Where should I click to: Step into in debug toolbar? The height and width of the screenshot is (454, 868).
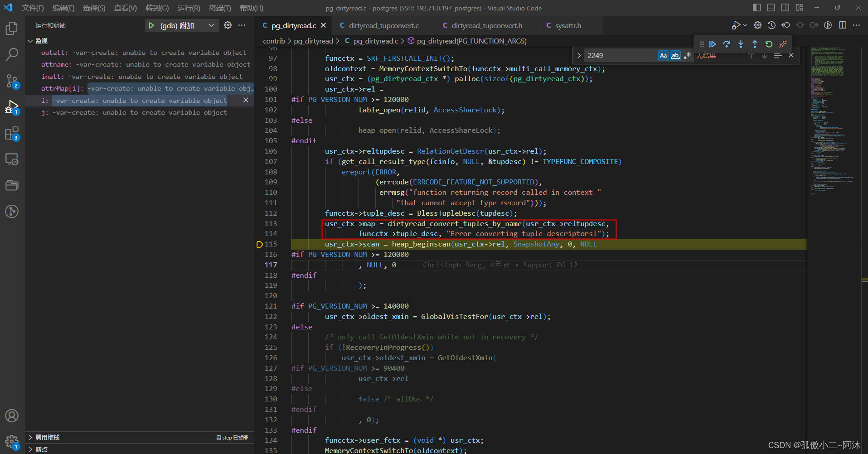pos(741,44)
